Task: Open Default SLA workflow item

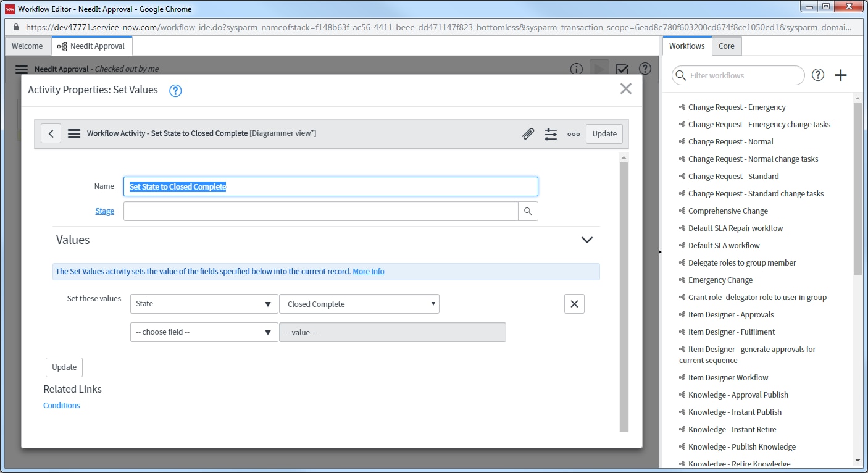Action: click(x=724, y=246)
